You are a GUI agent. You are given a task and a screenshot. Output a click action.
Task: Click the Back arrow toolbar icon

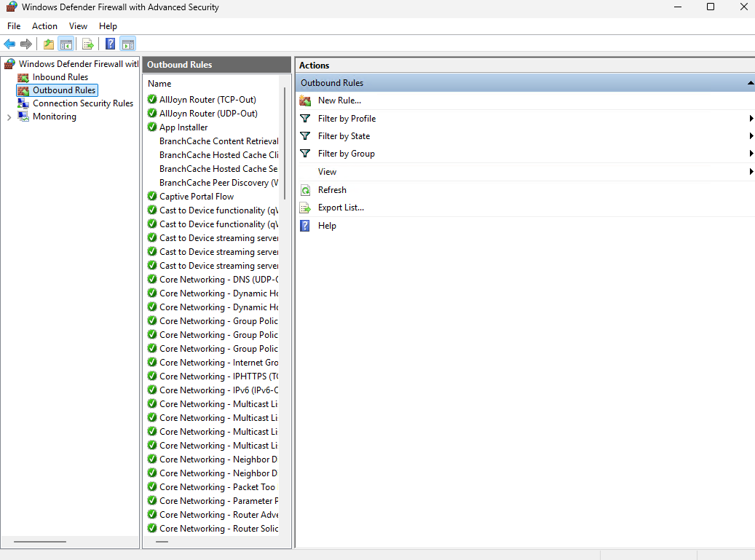(x=9, y=44)
